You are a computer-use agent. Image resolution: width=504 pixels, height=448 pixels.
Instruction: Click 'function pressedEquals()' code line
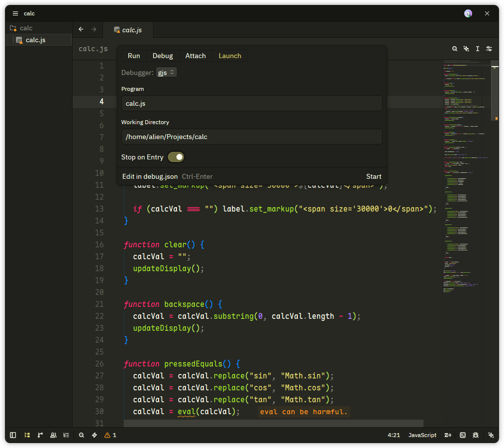coord(182,364)
